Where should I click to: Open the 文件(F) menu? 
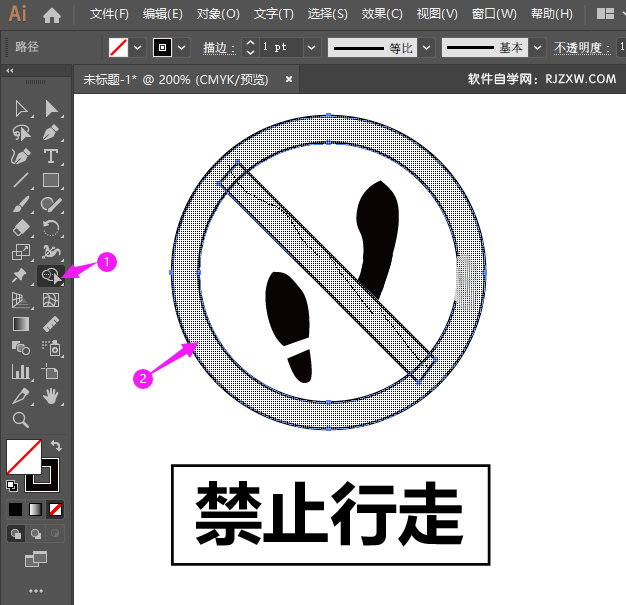[109, 14]
